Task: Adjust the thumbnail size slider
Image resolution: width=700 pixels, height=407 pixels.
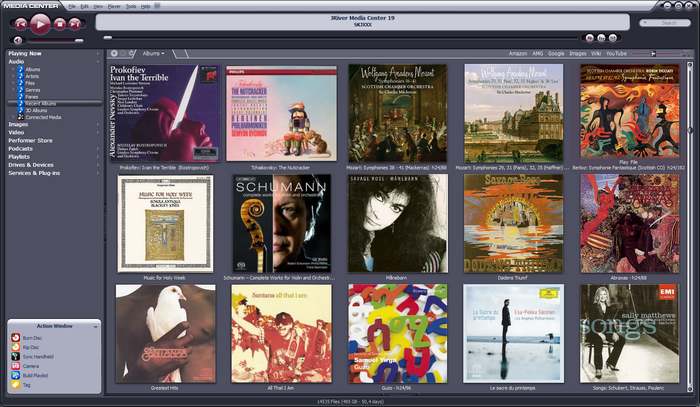Action: pos(653,54)
